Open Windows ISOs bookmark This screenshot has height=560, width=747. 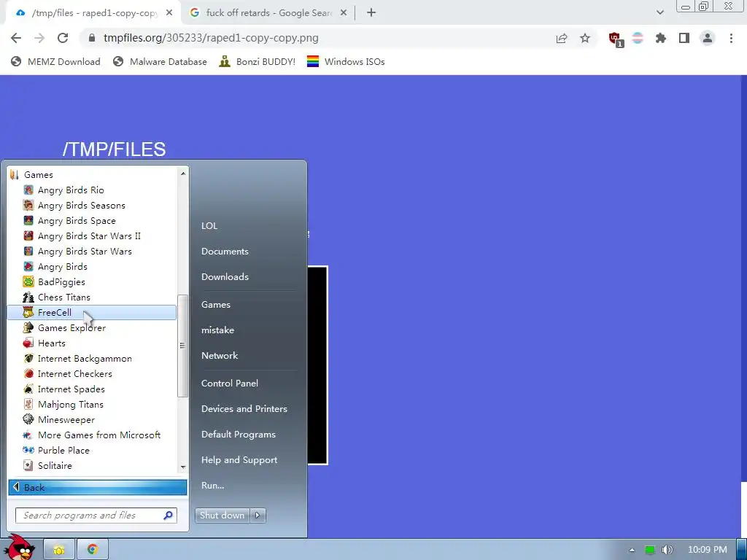click(346, 61)
